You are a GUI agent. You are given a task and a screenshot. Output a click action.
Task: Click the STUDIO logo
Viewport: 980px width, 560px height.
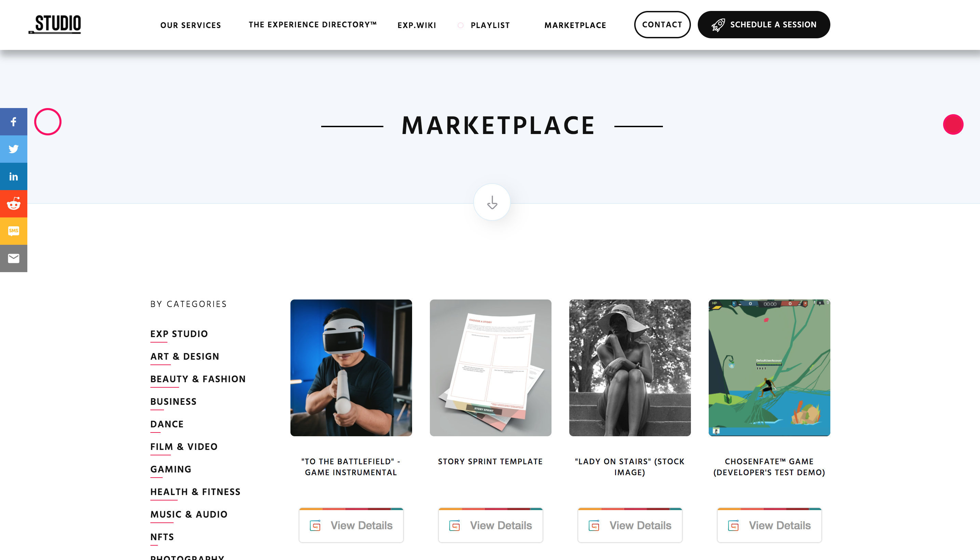coord(55,24)
